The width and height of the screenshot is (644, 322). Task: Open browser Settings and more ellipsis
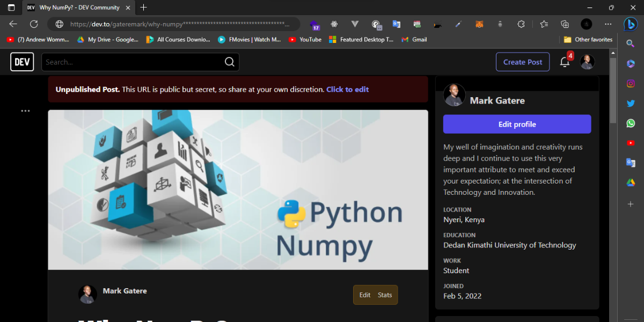[x=608, y=24]
